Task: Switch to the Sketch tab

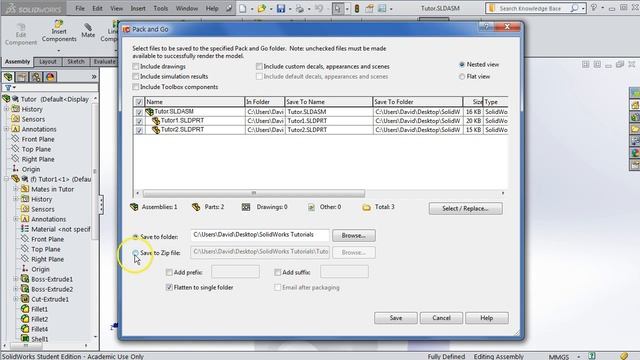Action: point(76,62)
